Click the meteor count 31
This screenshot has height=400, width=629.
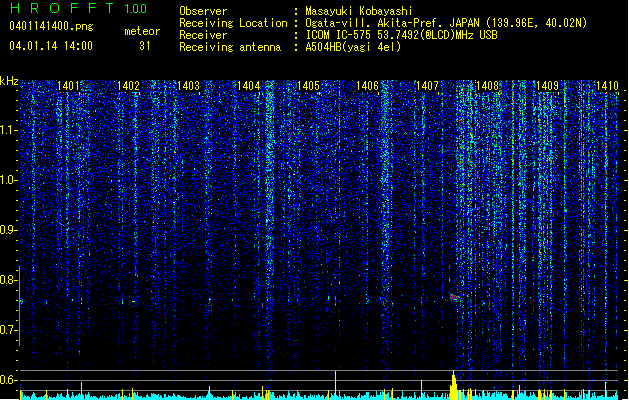point(144,46)
